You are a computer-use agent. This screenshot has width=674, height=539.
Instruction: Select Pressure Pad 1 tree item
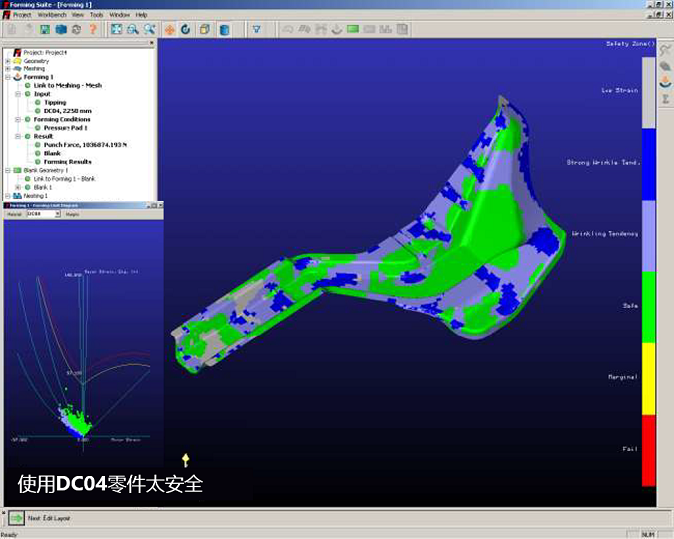[65, 128]
